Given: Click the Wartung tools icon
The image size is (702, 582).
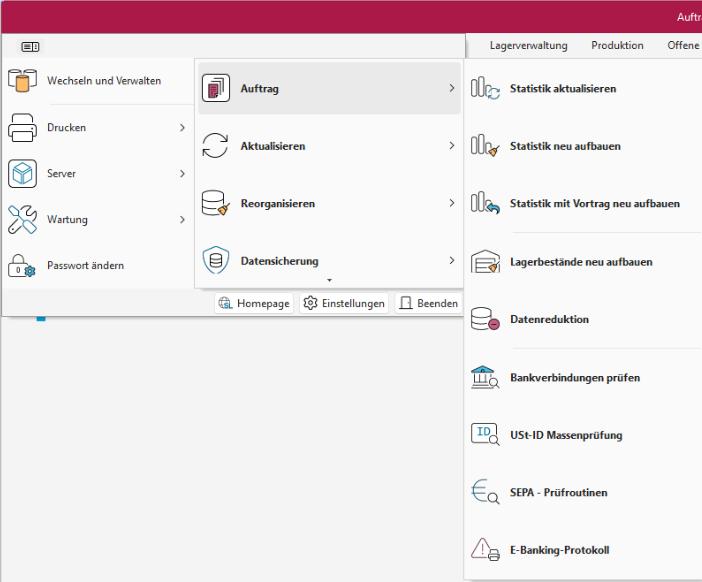Looking at the screenshot, I should [x=22, y=219].
